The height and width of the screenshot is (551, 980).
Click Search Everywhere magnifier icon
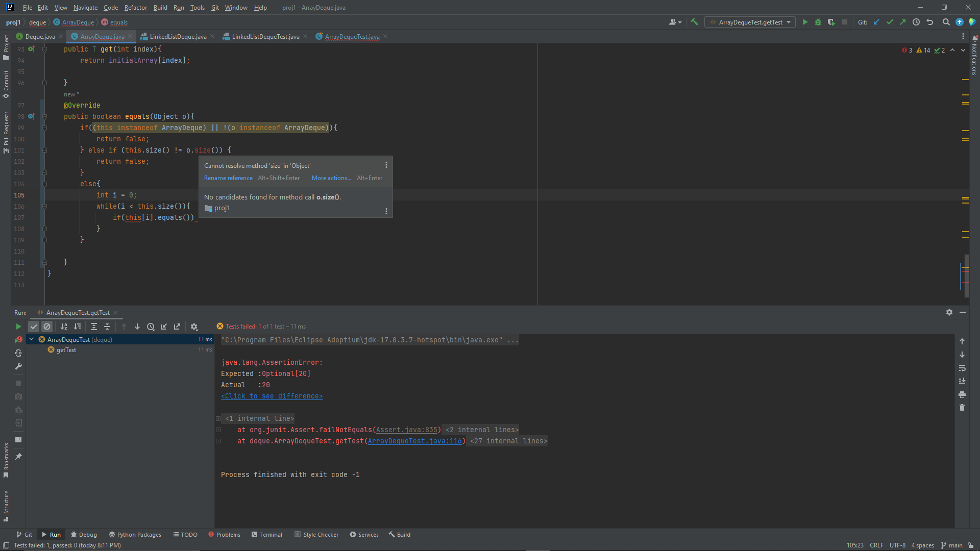(946, 22)
